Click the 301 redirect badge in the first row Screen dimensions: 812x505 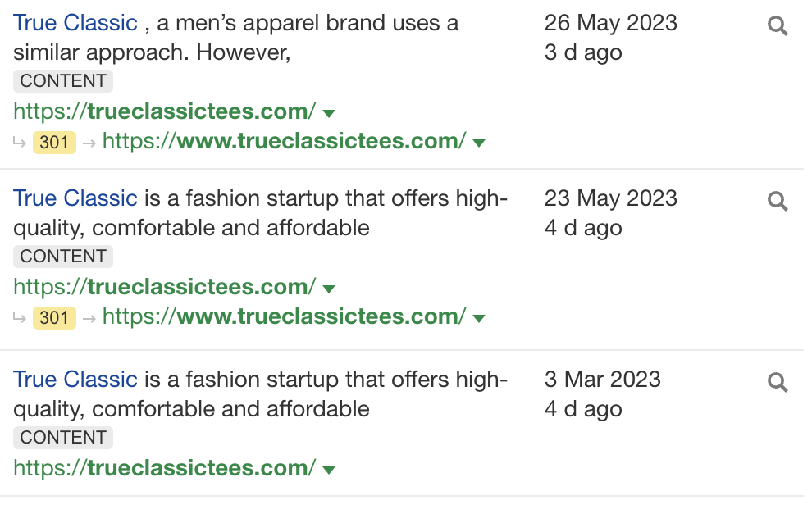pyautogui.click(x=54, y=143)
